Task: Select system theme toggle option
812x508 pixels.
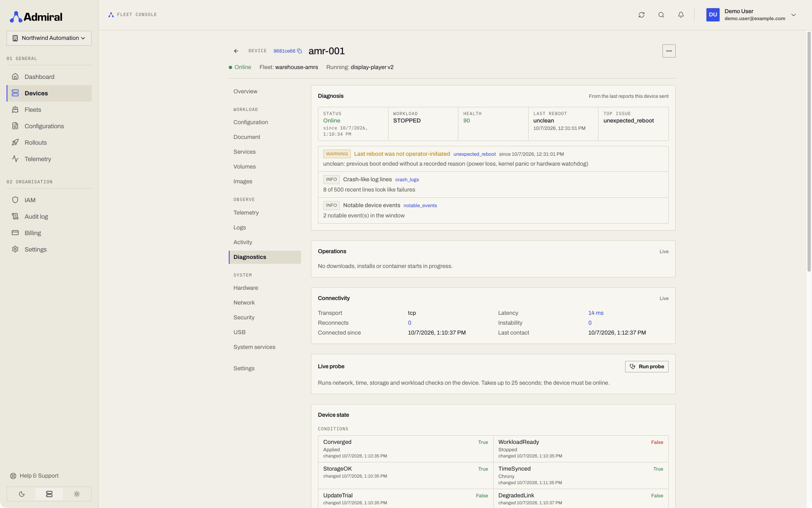Action: pyautogui.click(x=49, y=494)
